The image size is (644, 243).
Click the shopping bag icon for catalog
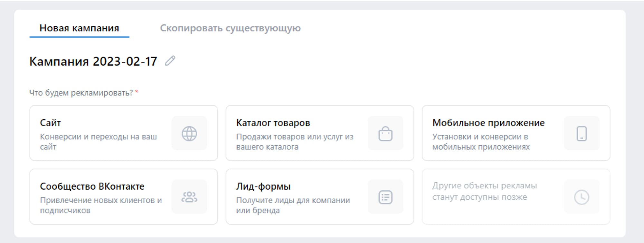(x=385, y=133)
